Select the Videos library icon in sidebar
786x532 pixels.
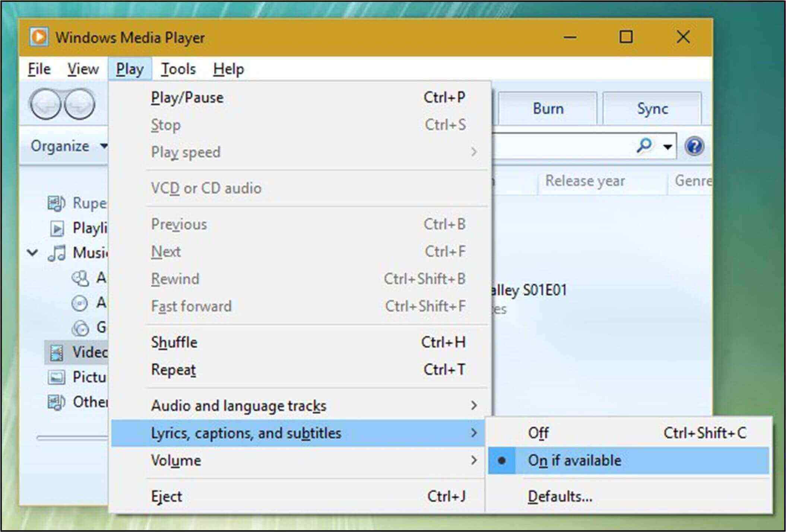click(x=57, y=353)
